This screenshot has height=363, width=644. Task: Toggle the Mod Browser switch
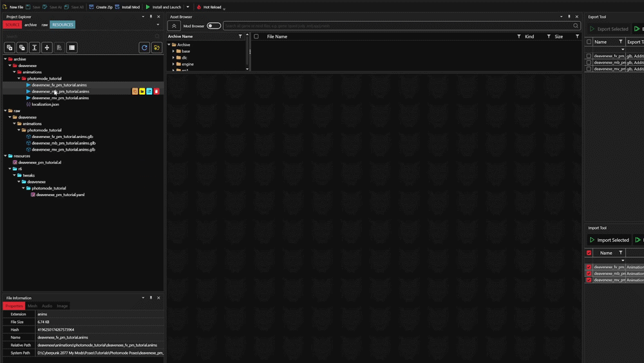point(214,26)
